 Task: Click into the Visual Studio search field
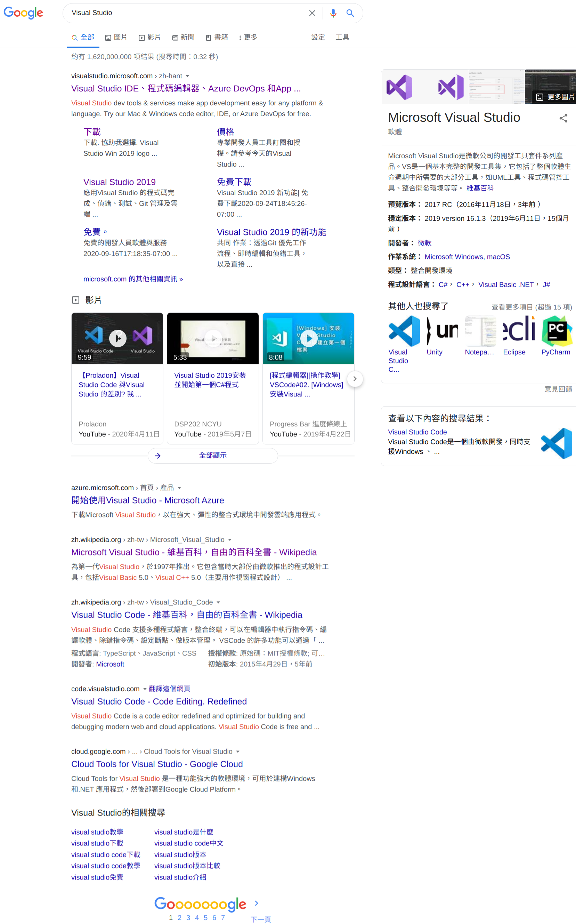pyautogui.click(x=187, y=13)
